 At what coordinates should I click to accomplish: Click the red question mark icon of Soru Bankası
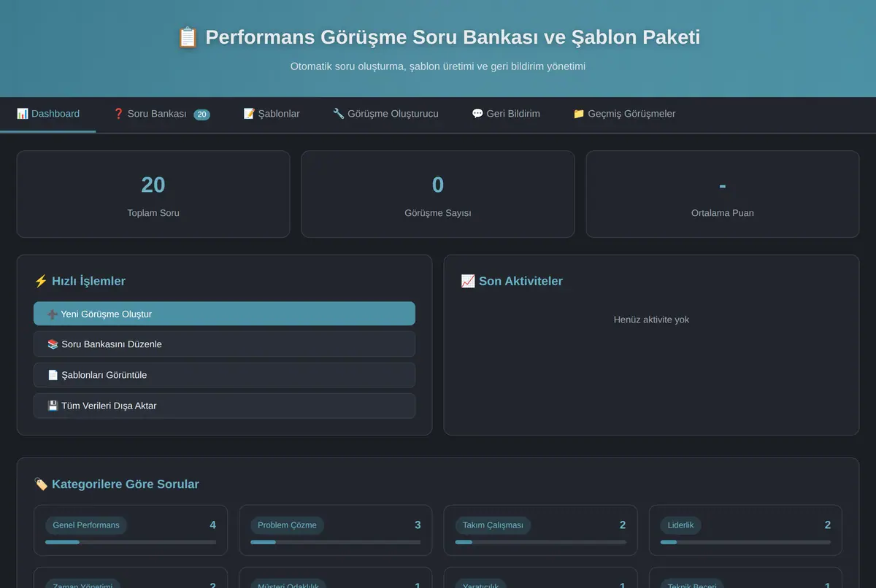coord(119,114)
